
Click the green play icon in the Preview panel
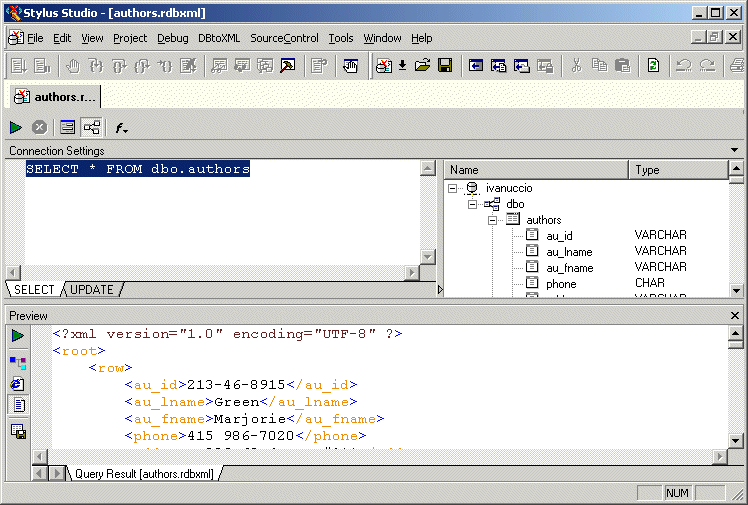coord(18,336)
